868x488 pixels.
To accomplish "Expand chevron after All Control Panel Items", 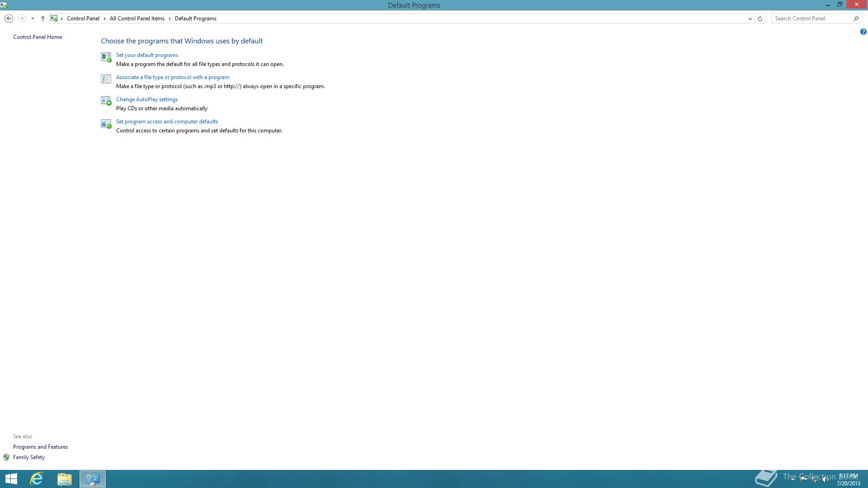I will point(170,19).
